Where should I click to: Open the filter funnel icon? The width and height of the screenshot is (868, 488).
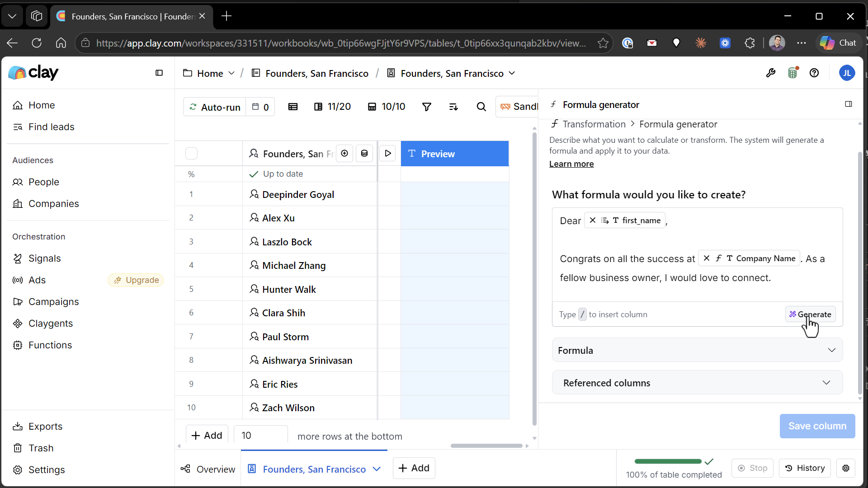click(426, 107)
